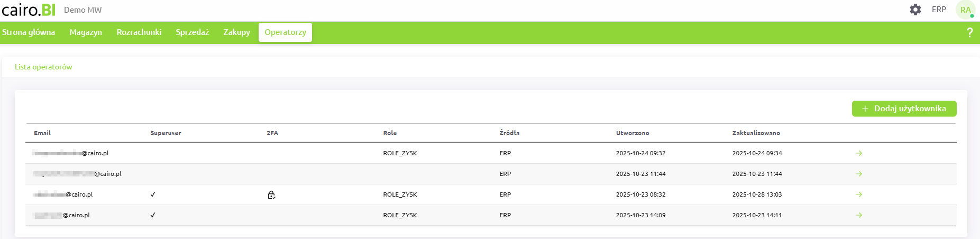The height and width of the screenshot is (239, 980).
Task: Click the ERP label in header
Action: point(939,10)
